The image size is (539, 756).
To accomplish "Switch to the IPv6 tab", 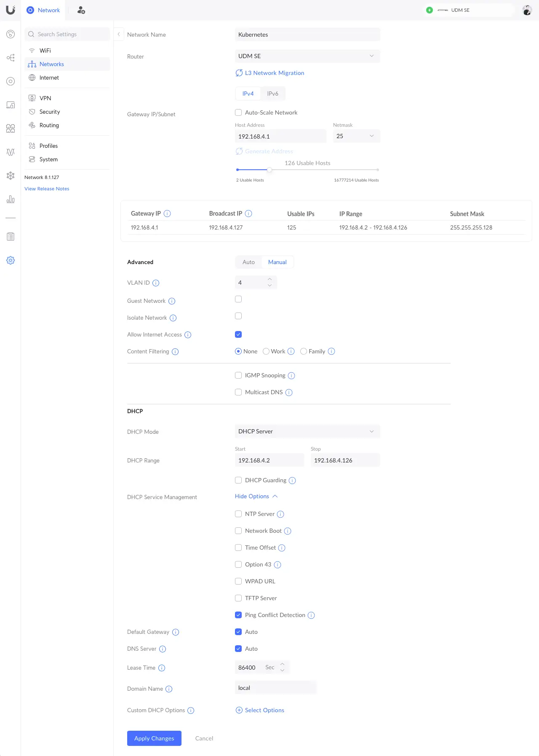I will click(x=272, y=93).
